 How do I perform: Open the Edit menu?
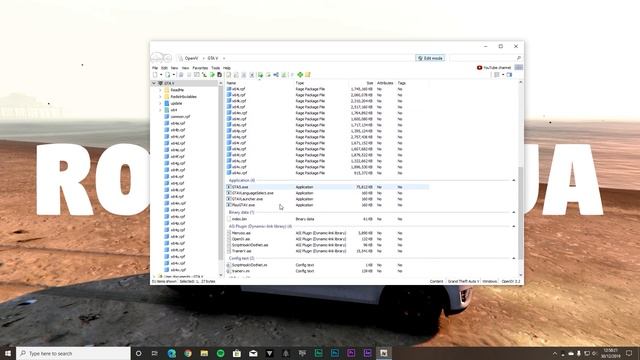[x=164, y=68]
